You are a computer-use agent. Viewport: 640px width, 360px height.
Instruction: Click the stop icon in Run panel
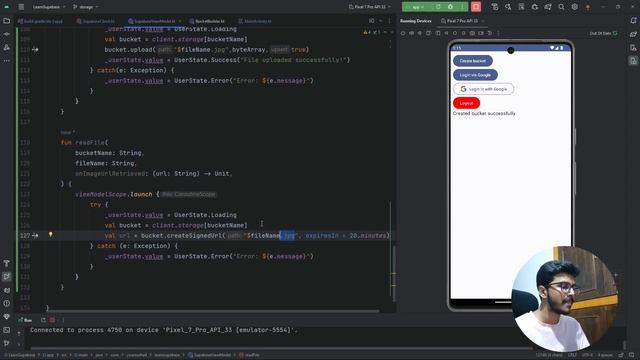point(52,320)
